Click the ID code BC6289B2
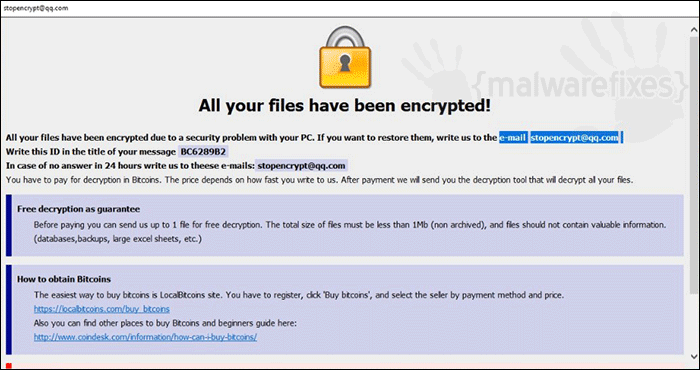The image size is (700, 370). [x=204, y=152]
